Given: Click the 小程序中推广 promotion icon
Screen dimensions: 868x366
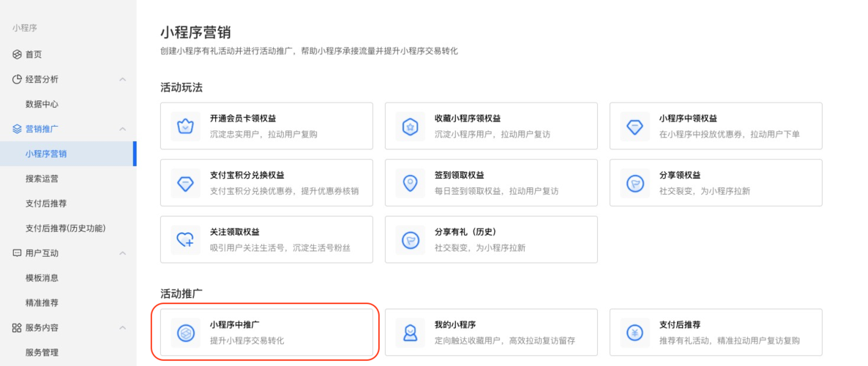Looking at the screenshot, I should coord(185,332).
